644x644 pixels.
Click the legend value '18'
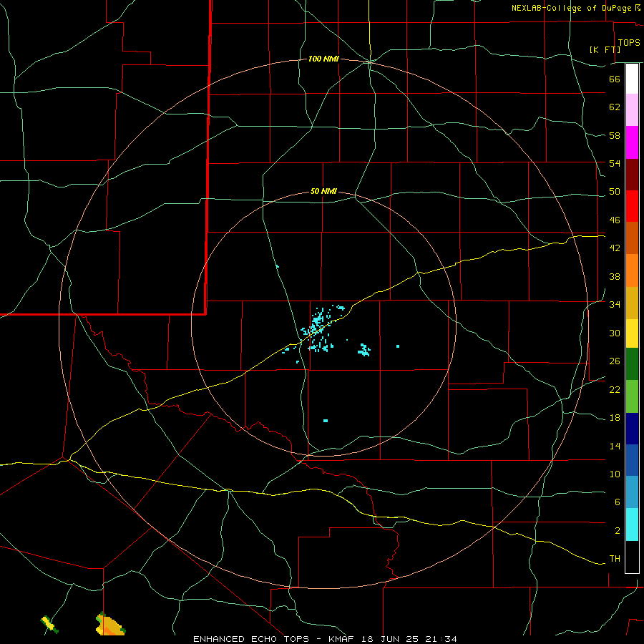coord(615,418)
